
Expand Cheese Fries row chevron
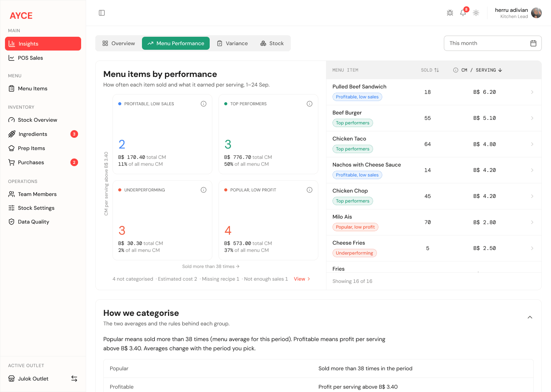532,248
